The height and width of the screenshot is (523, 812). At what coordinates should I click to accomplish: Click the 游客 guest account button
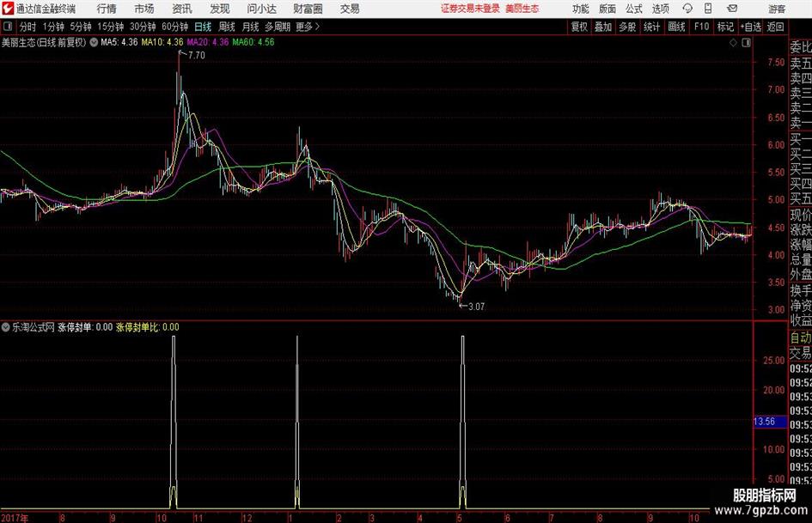[777, 9]
